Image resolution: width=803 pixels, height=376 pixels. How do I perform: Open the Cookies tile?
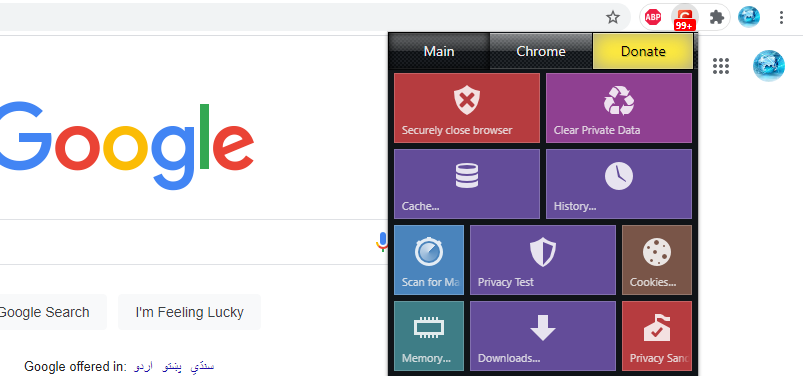tap(657, 260)
